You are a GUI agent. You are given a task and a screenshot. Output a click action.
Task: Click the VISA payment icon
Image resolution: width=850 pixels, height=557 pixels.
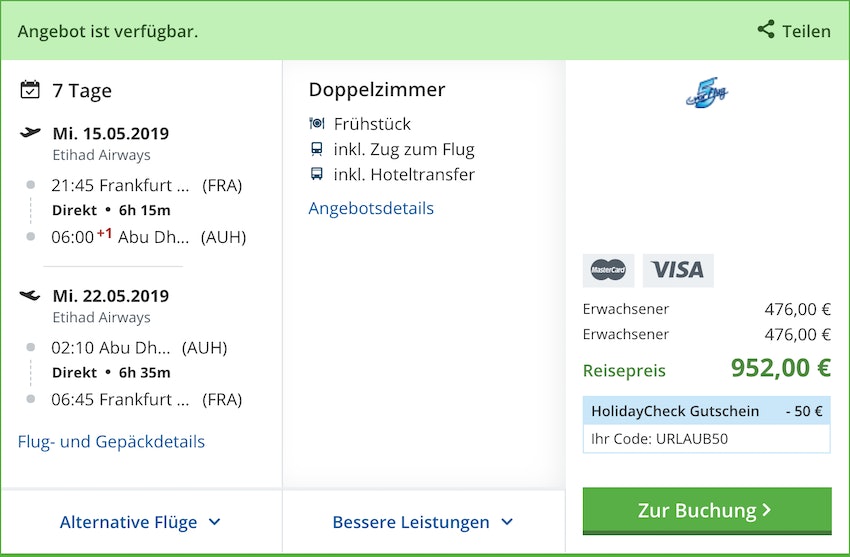[x=678, y=270]
